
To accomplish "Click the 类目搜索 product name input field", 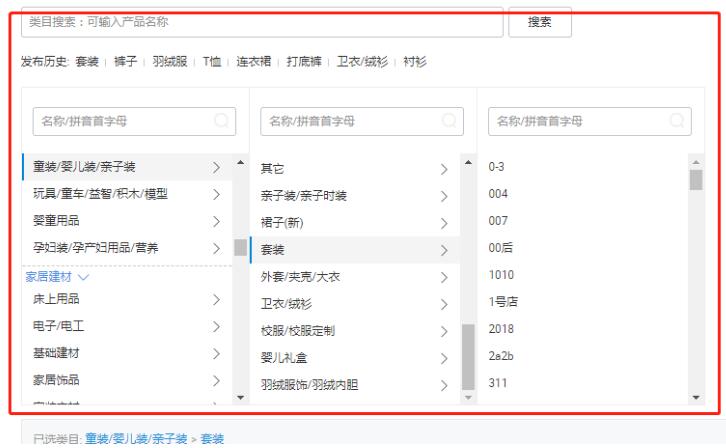I will [260, 21].
